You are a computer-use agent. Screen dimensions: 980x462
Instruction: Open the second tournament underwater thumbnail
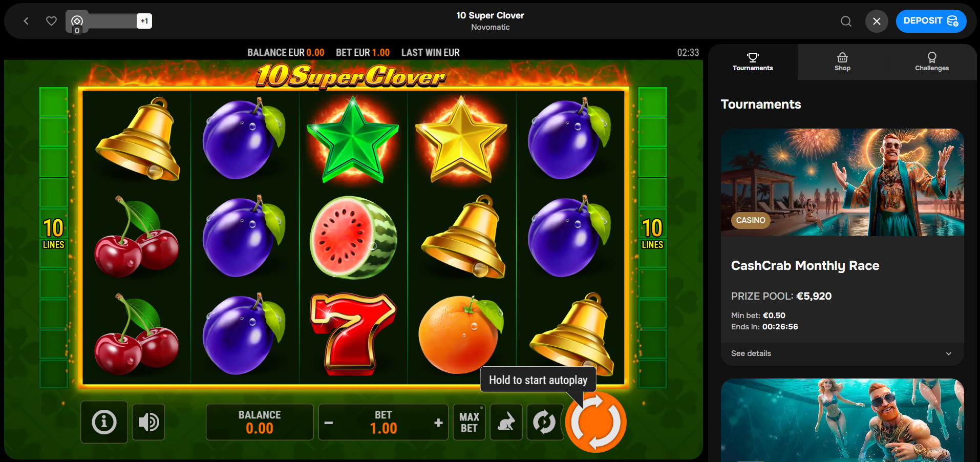coord(842,420)
